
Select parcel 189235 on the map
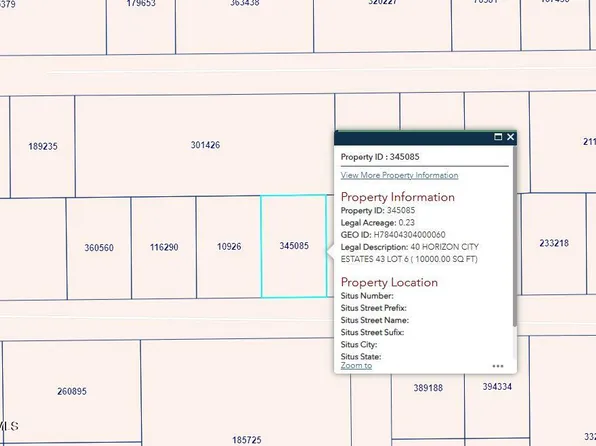(43, 146)
